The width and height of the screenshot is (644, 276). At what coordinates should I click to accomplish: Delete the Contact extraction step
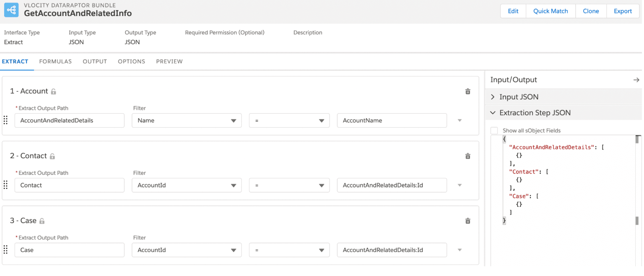(x=467, y=156)
